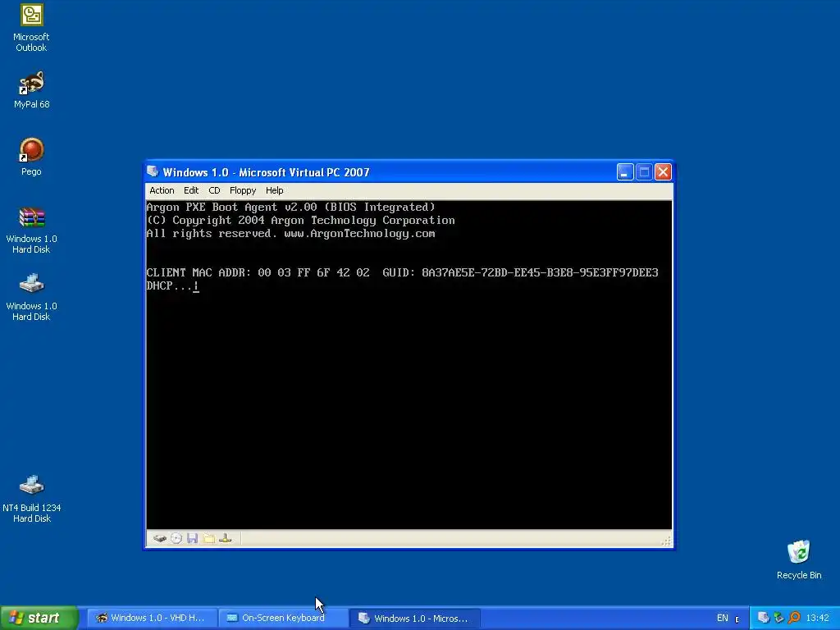
Task: Switch to On-Screen Keyboard taskbar button
Action: pyautogui.click(x=283, y=618)
